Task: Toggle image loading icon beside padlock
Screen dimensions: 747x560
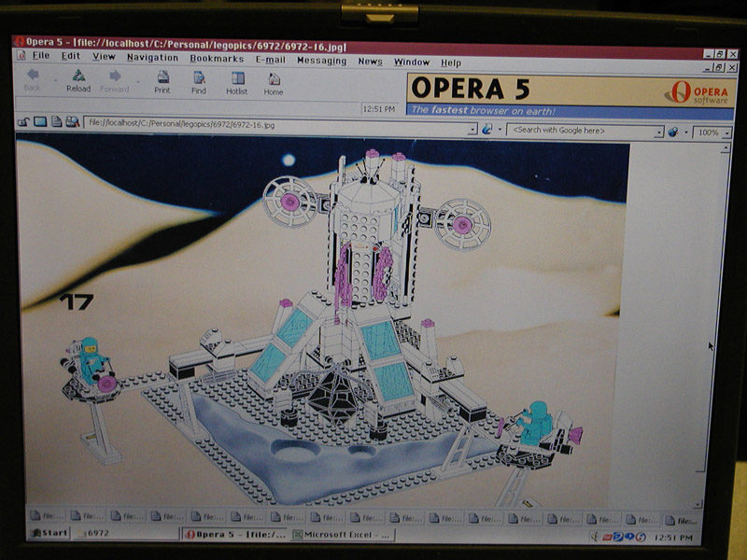Action: pyautogui.click(x=40, y=122)
